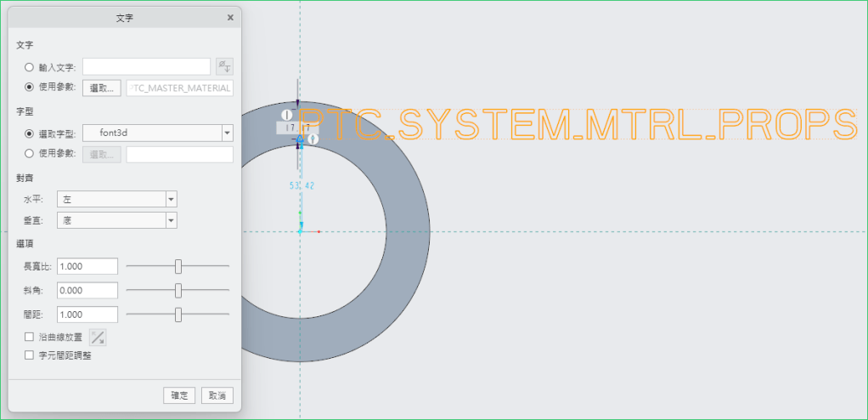The width and height of the screenshot is (868, 420).
Task: Enable the 沿曲線放置 checkbox
Action: (x=30, y=338)
